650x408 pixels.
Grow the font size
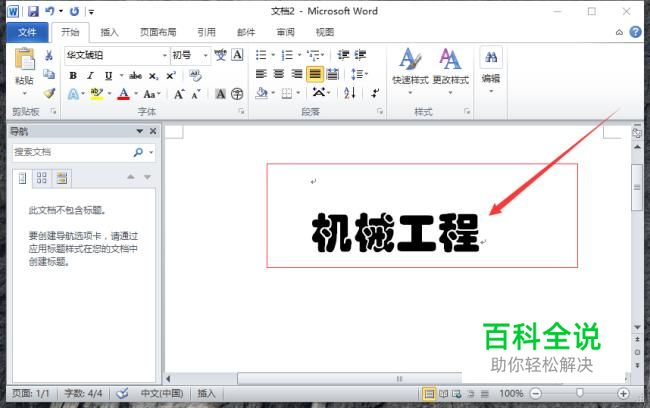(x=179, y=94)
